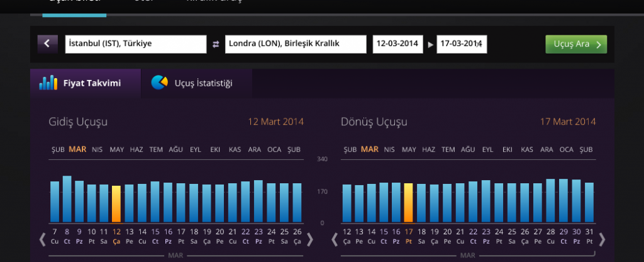Edit the İstanbul (IST) origin field
Viewport: 644px width, 262px height.
[x=135, y=44]
